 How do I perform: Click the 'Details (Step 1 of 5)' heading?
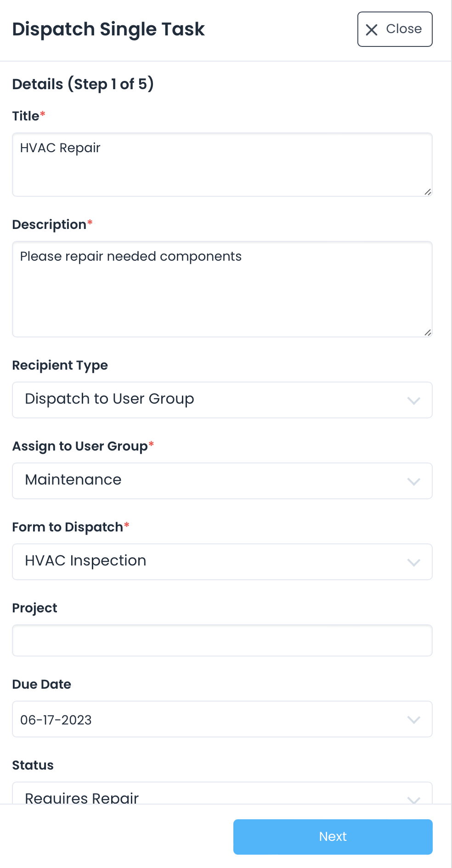tap(83, 84)
